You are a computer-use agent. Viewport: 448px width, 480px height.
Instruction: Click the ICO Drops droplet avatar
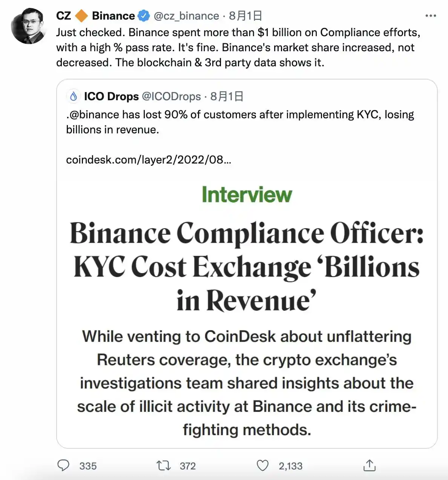point(74,96)
